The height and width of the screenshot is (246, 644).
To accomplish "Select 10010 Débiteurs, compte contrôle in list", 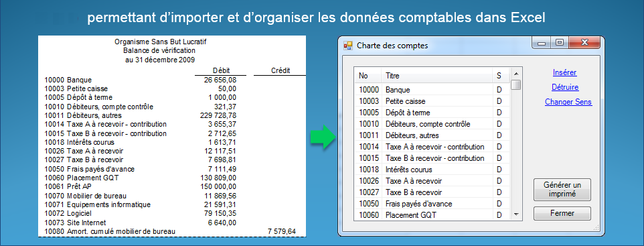I will coord(432,124).
